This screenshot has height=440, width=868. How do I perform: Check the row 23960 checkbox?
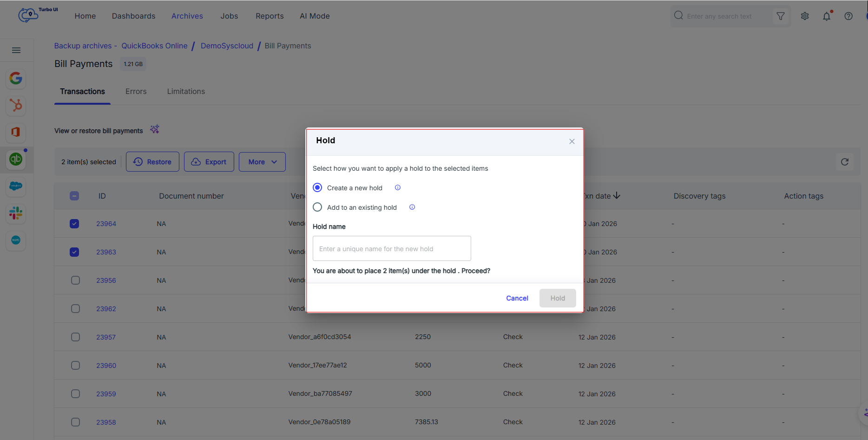(x=75, y=366)
